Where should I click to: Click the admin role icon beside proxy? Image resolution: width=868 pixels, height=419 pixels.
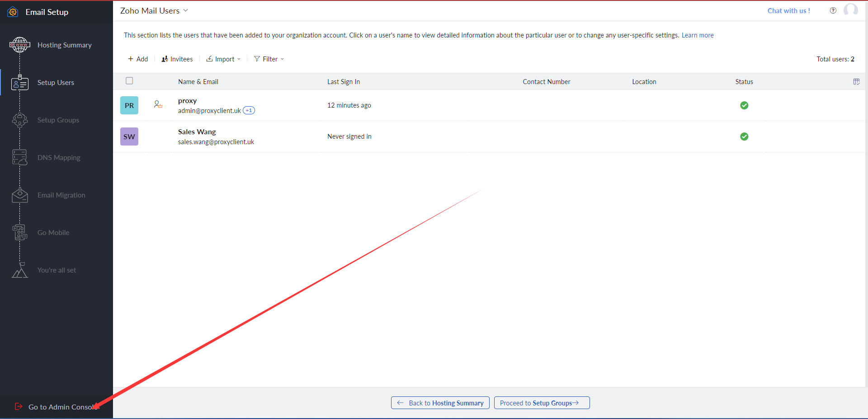pos(158,104)
